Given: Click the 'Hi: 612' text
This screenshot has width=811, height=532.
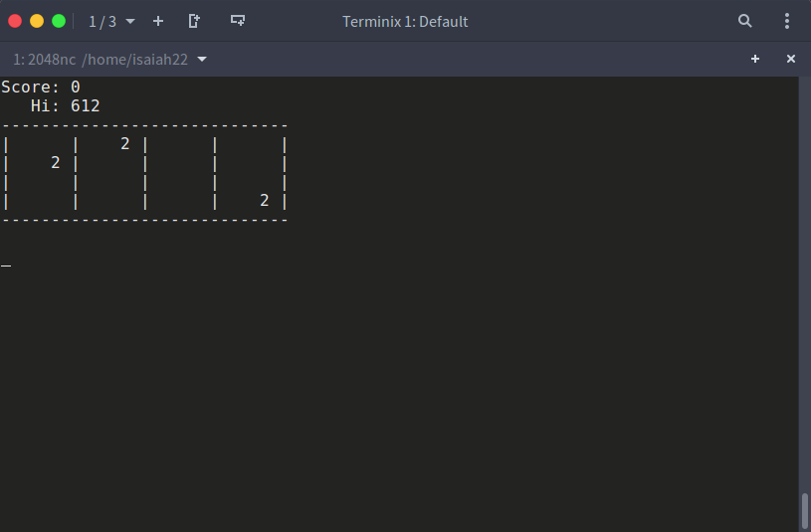Looking at the screenshot, I should click(x=65, y=106).
